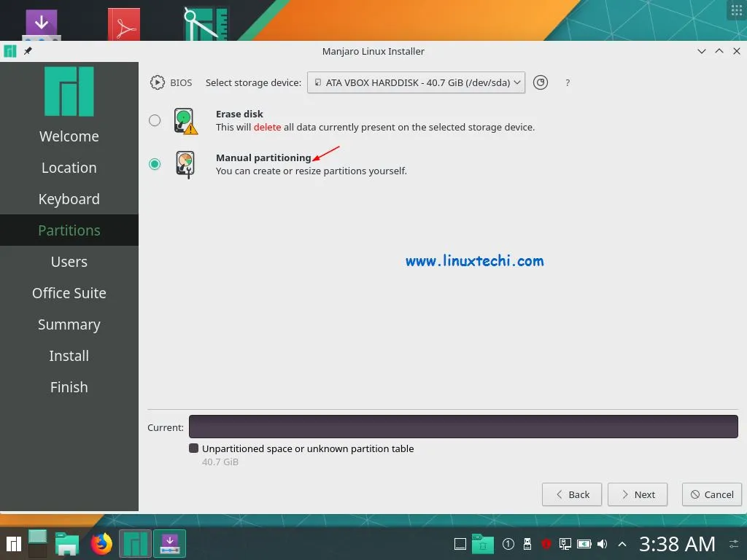Expand hidden system tray icons

coord(622,543)
